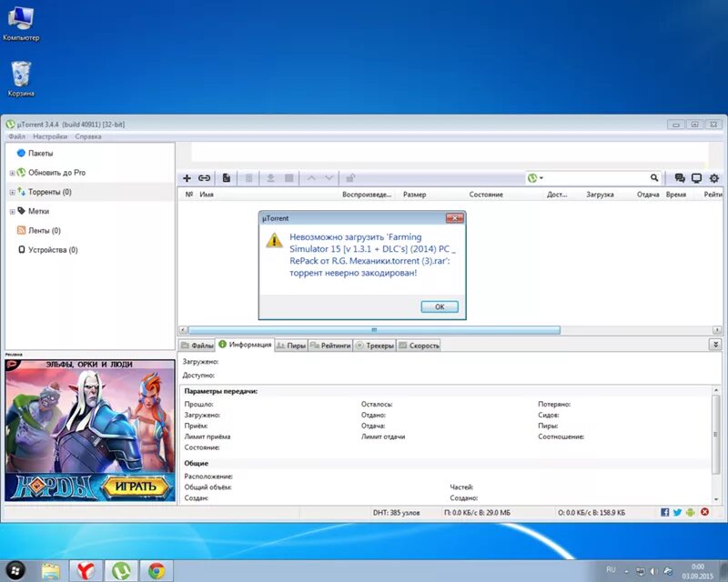Click Create New Torrent file icon
The height and width of the screenshot is (582, 728).
[226, 178]
